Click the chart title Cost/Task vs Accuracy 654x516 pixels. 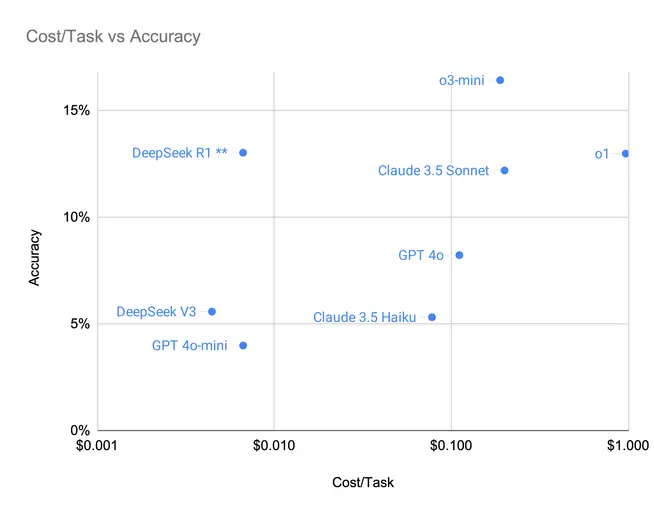(113, 36)
